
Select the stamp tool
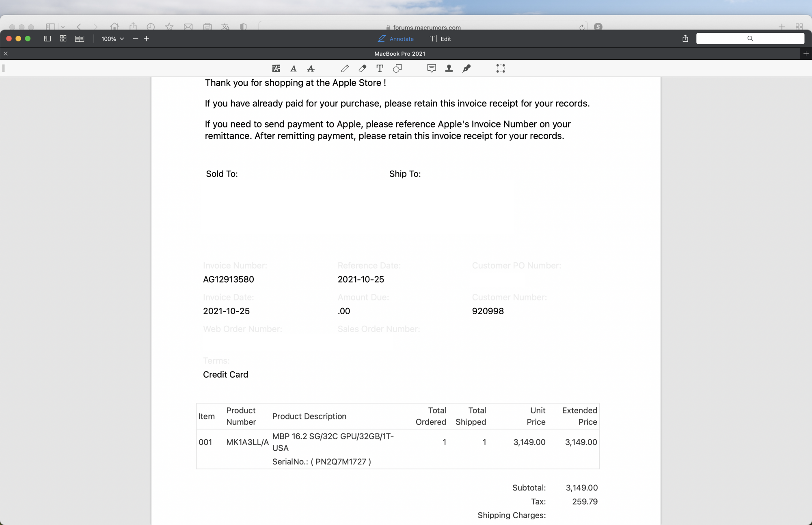[449, 69]
